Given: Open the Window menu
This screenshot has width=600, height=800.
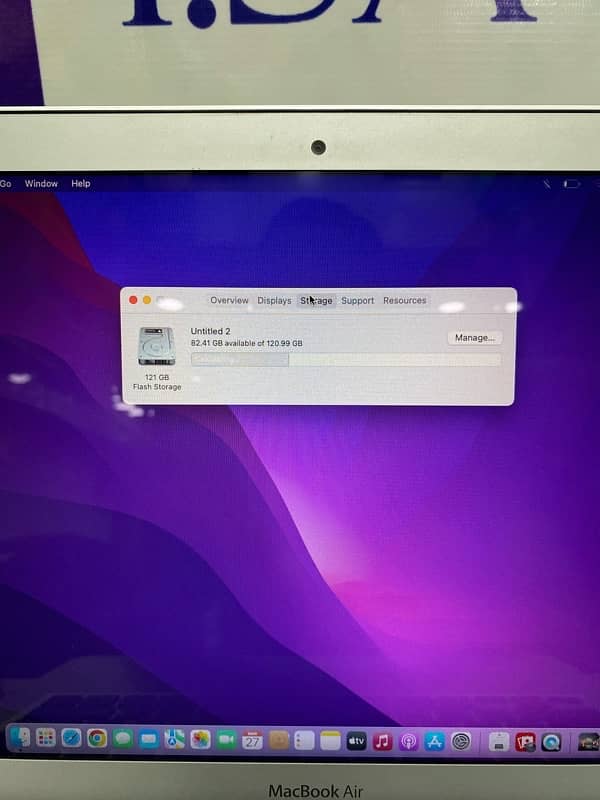Looking at the screenshot, I should [x=41, y=184].
